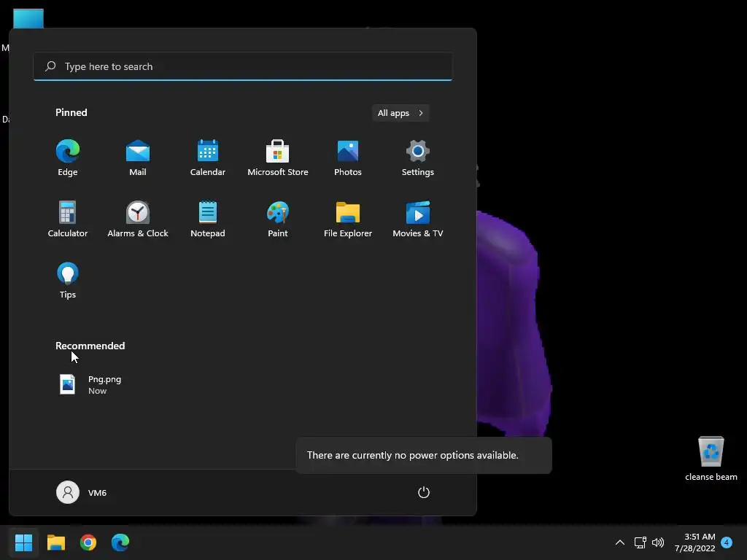Click the Windows Start button on taskbar
This screenshot has width=747, height=560.
[23, 542]
